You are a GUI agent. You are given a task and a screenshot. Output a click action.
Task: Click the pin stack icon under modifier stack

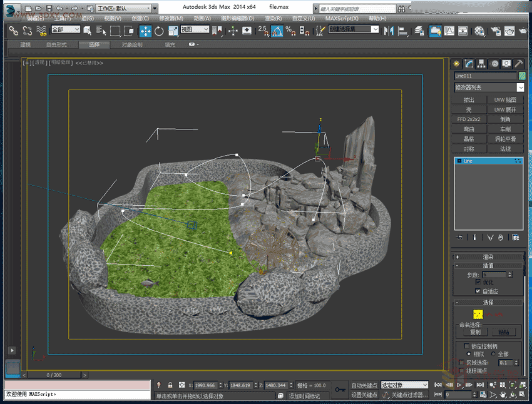pyautogui.click(x=460, y=237)
